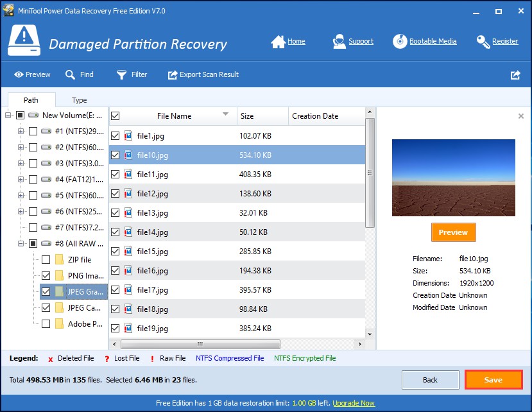
Task: Click the New Volume(E: drive icon
Action: coord(33,115)
